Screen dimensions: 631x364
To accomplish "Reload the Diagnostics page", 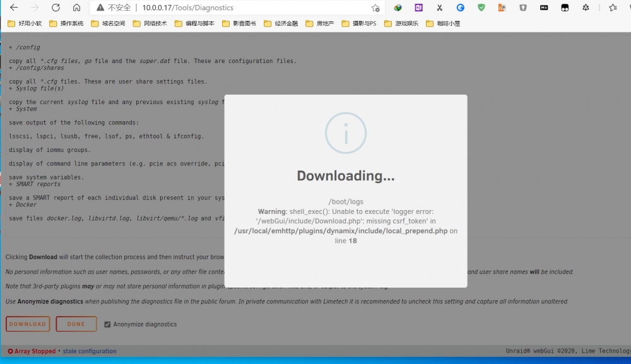I will (56, 8).
